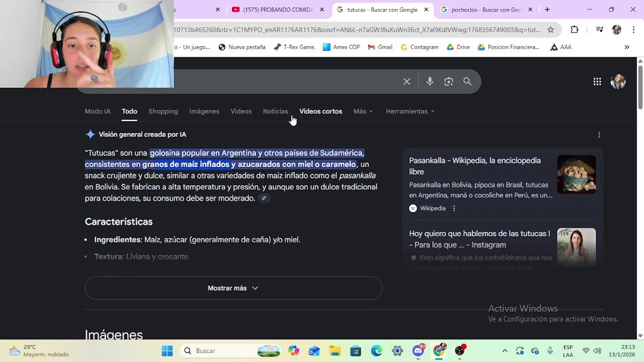Open the Windows Start menu
The width and height of the screenshot is (644, 362).
167,351
